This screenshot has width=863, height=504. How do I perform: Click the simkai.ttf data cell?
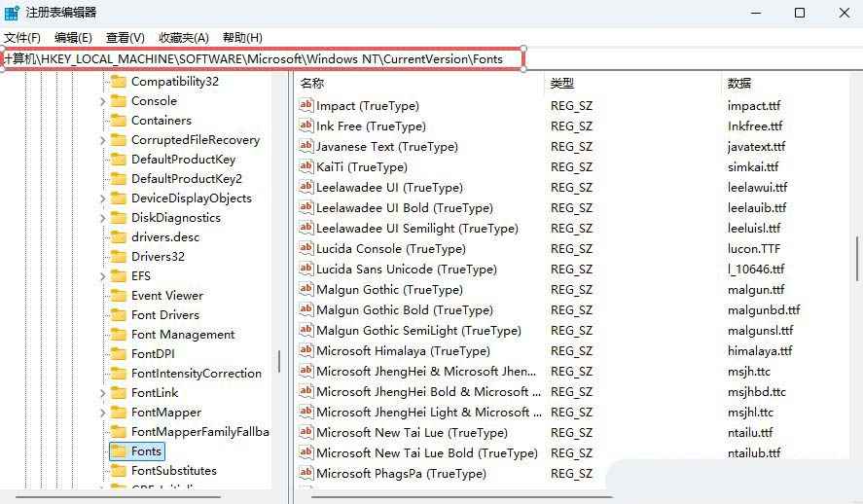click(753, 166)
